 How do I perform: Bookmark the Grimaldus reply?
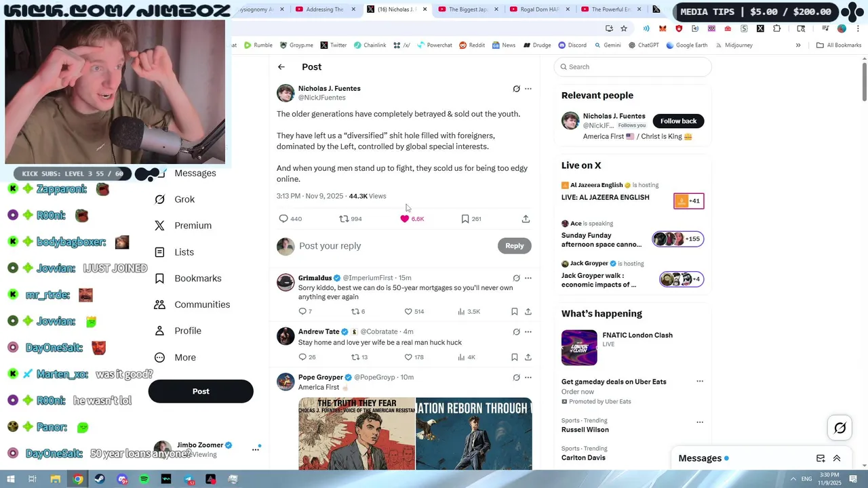[x=514, y=312]
